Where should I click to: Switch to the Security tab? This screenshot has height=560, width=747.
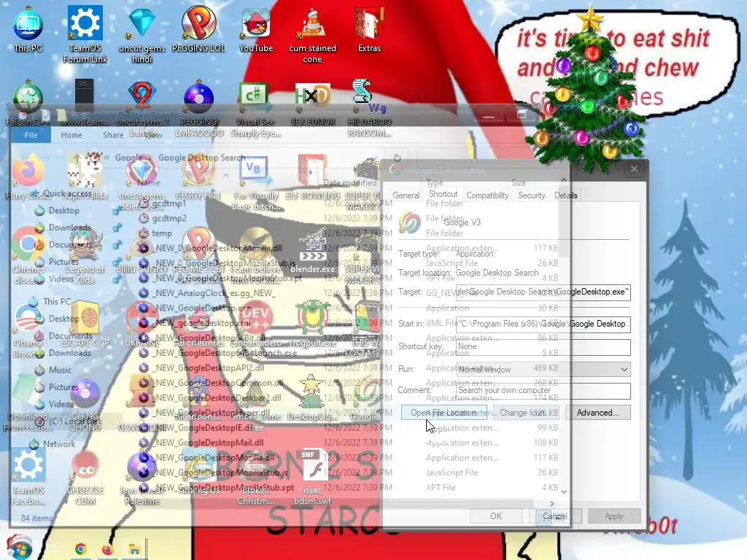[531, 195]
